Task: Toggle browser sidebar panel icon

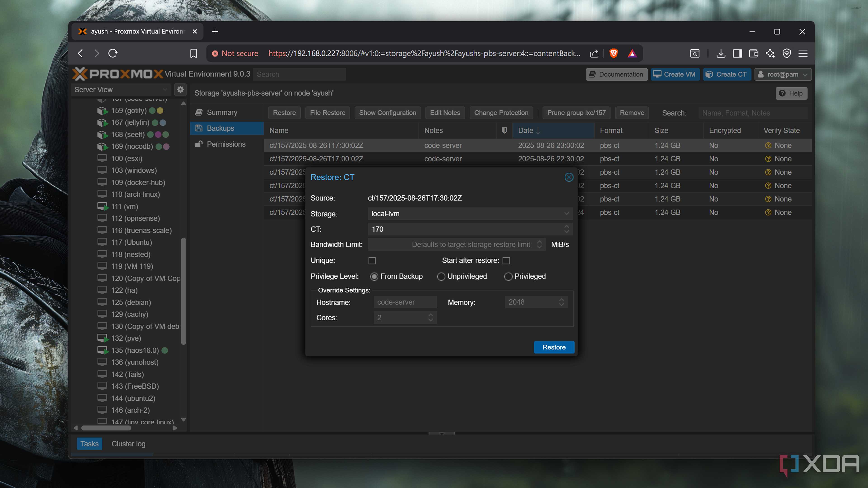Action: click(x=737, y=53)
